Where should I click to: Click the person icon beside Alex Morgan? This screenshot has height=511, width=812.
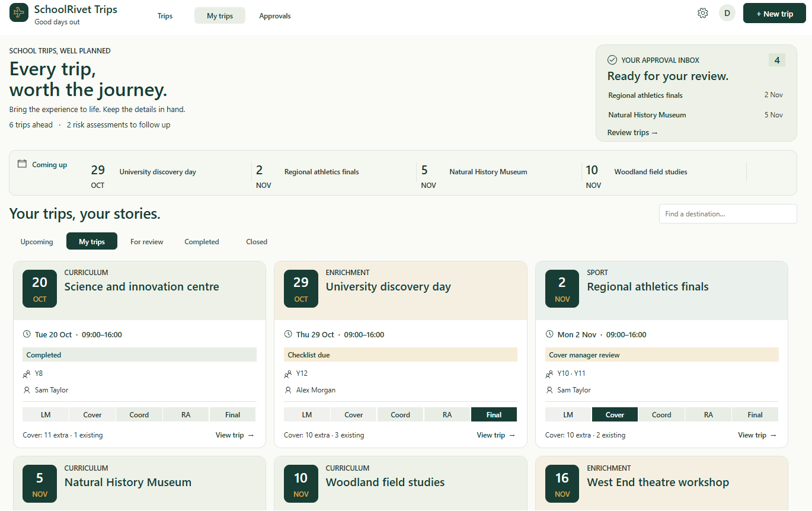coord(288,390)
